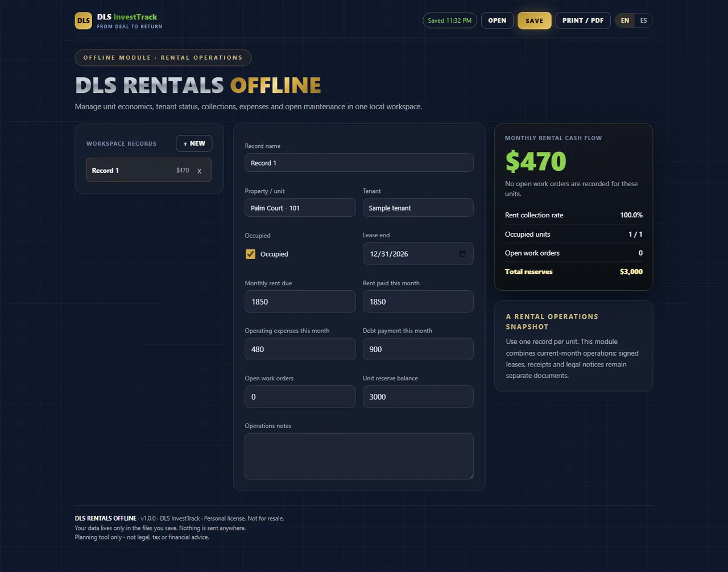Click the DLS RENTALS OFFLINE page heading

198,85
